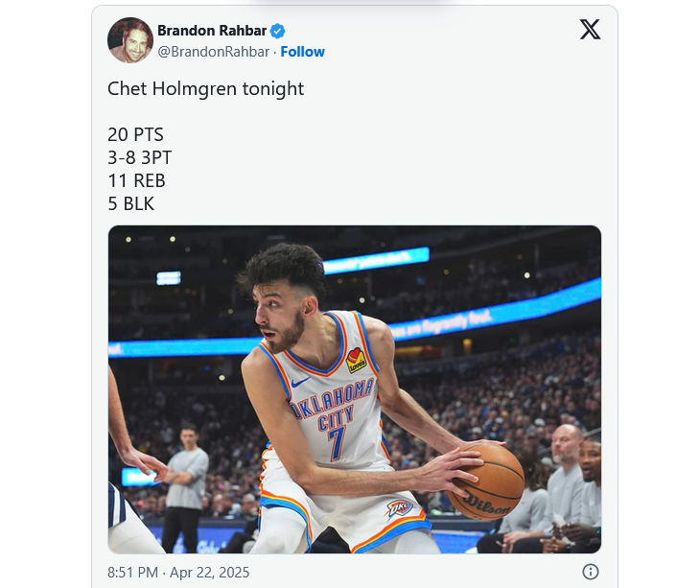Click the "11 REB" stat line

click(x=136, y=180)
